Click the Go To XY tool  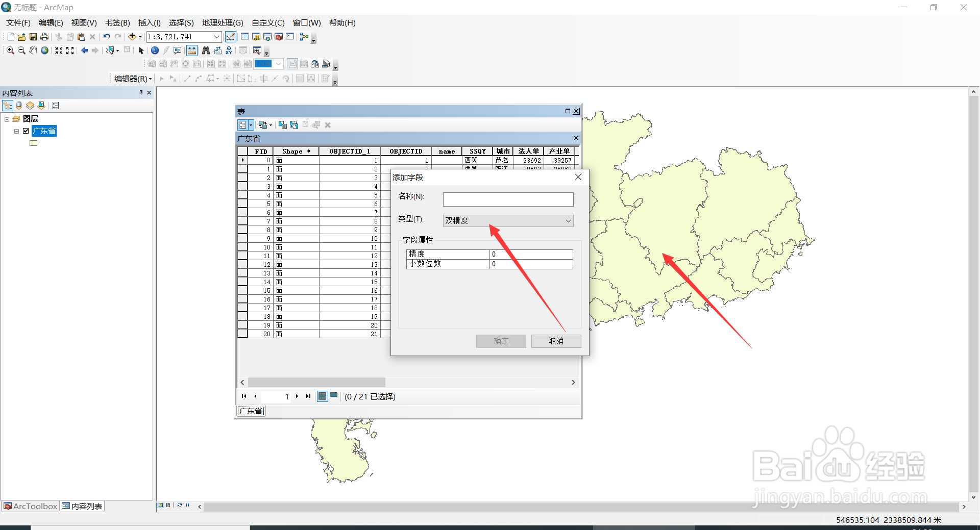click(229, 51)
